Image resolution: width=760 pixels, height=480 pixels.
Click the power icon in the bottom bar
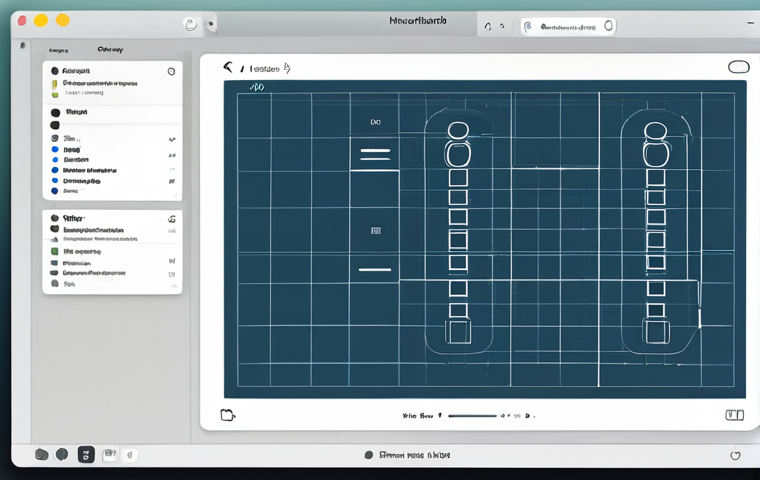(x=735, y=455)
